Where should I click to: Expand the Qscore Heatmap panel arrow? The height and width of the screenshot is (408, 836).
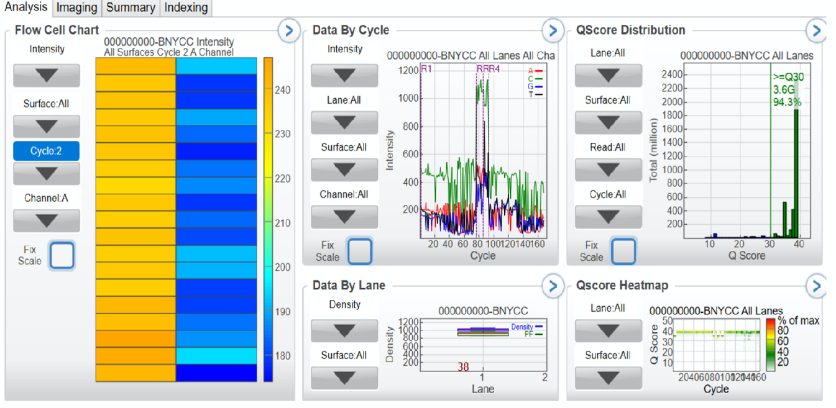(x=816, y=286)
